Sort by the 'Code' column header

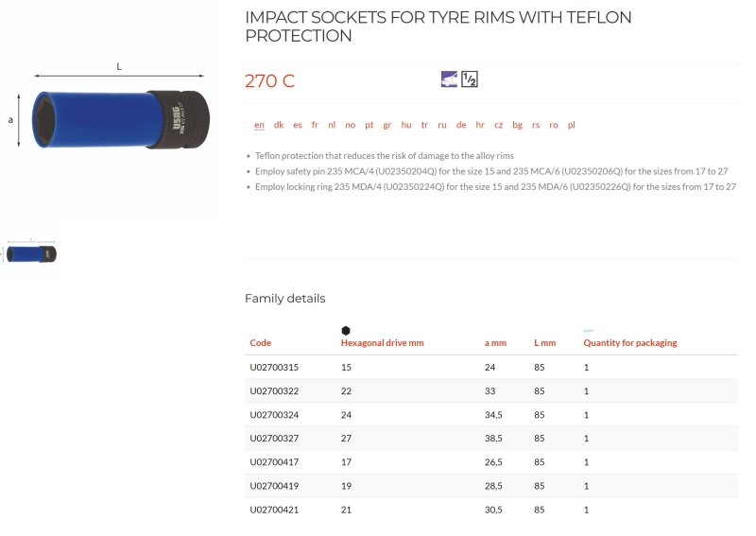point(261,343)
